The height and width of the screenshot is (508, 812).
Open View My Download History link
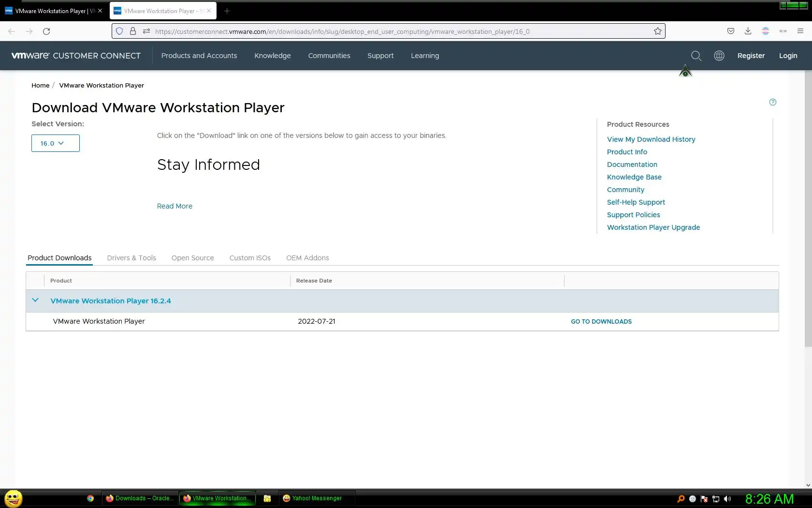651,139
